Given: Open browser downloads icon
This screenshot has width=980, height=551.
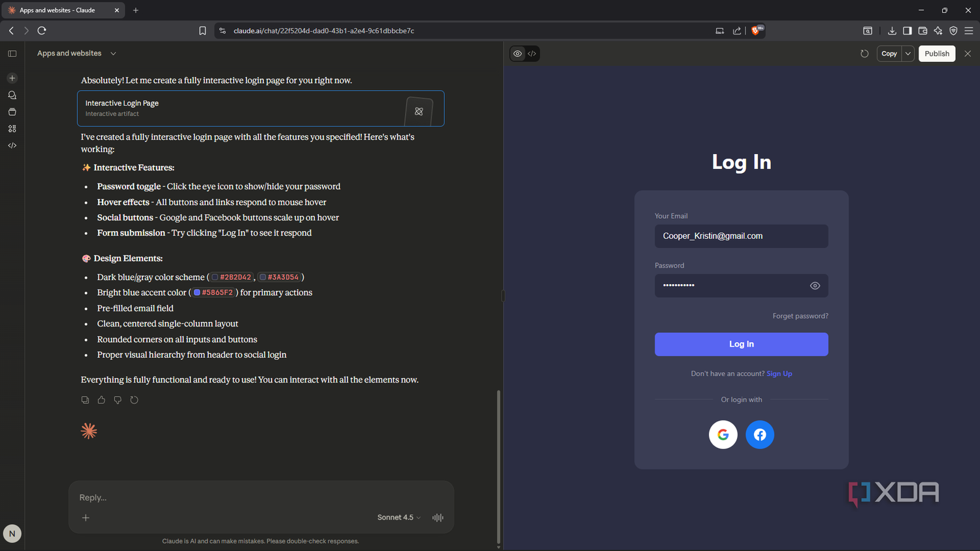Looking at the screenshot, I should [x=892, y=31].
